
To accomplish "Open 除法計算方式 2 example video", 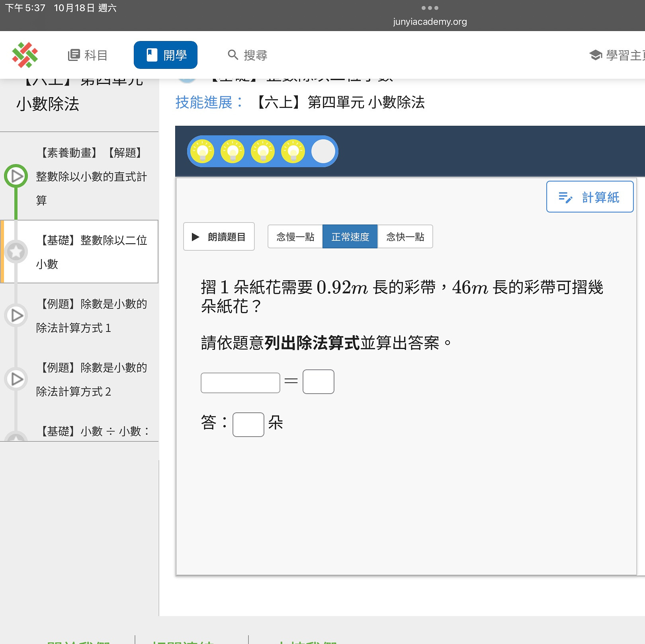I will click(16, 379).
